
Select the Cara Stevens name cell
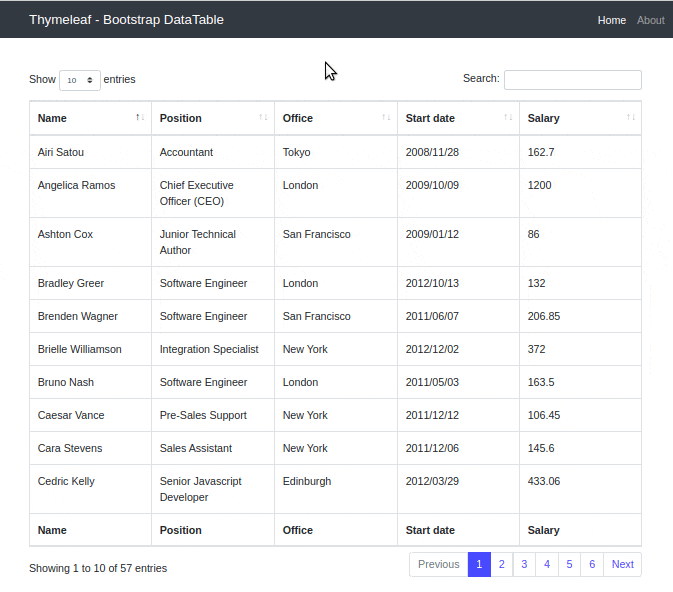tap(91, 448)
